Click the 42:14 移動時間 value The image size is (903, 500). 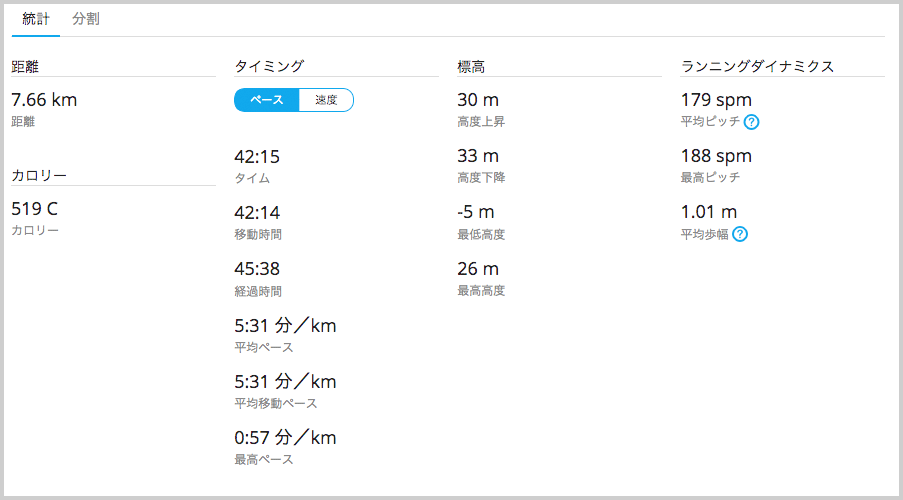click(x=257, y=213)
